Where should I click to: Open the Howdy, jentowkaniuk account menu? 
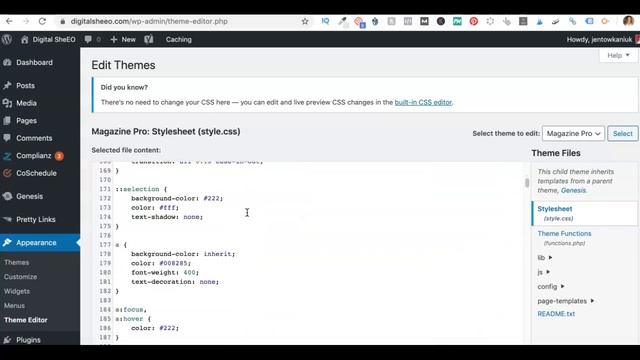pos(599,40)
